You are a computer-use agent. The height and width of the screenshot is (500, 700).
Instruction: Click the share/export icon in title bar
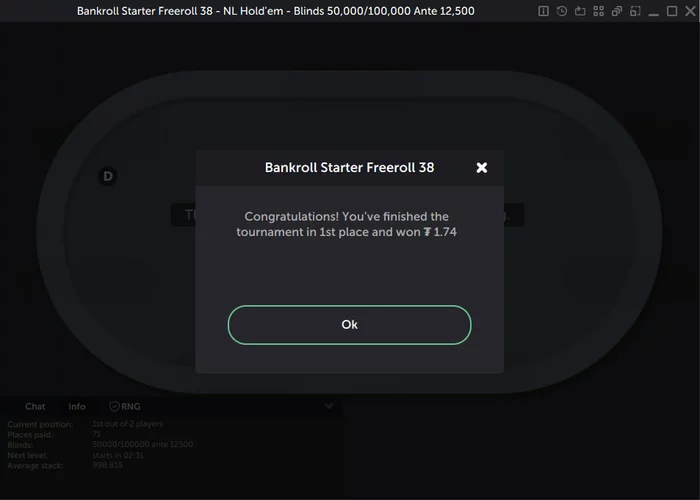[580, 11]
